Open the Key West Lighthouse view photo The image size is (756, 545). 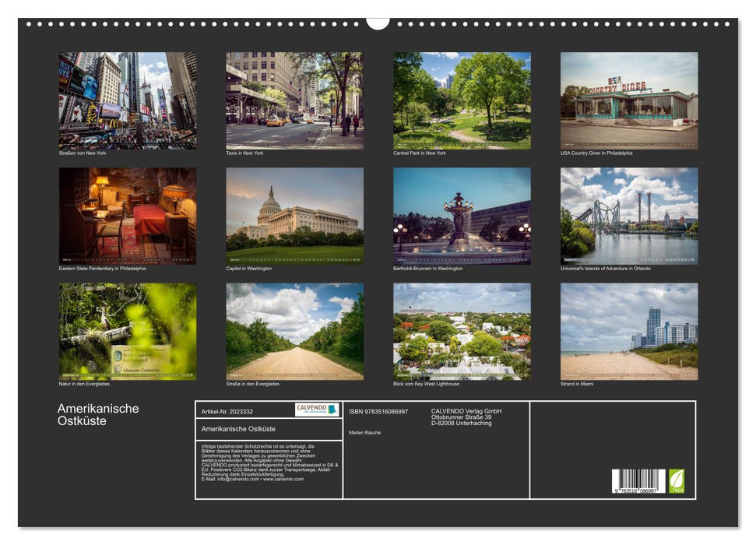[x=462, y=331]
